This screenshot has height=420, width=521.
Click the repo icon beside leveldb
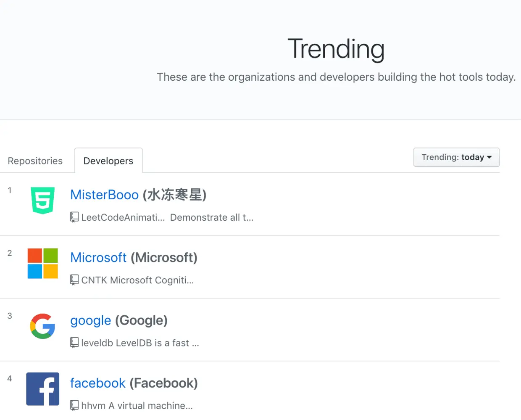(74, 343)
